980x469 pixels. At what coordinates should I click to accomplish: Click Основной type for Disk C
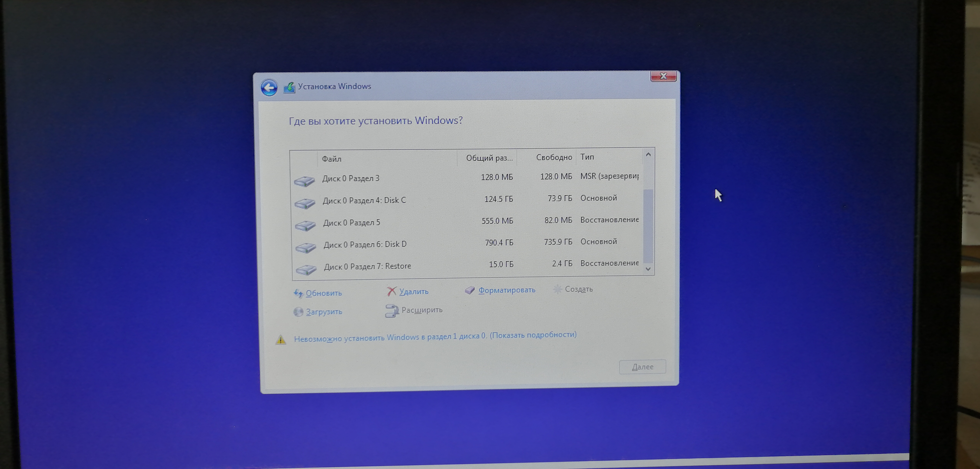point(598,198)
